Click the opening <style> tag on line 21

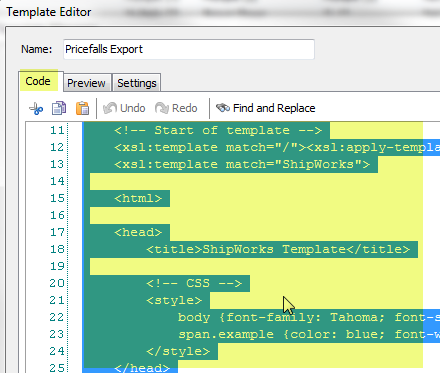[174, 300]
